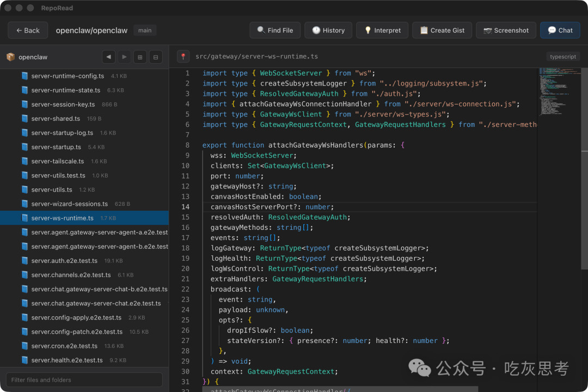Open server.agent.gateway-server-agent-b.e2e.test file
588x392 pixels.
click(x=84, y=247)
